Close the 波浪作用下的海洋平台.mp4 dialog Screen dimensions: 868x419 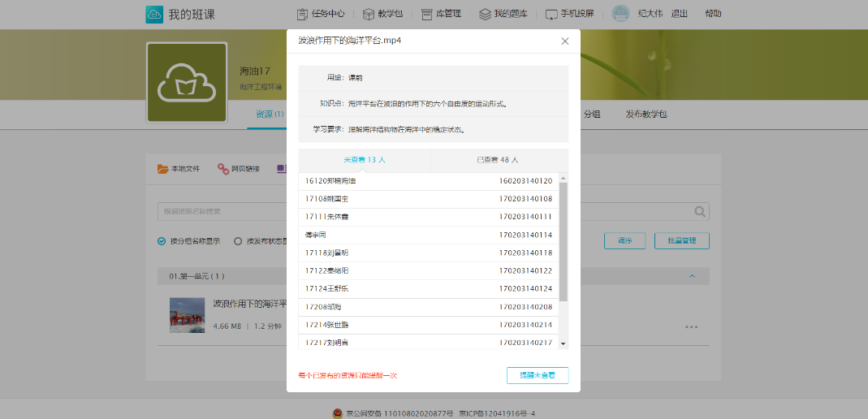[x=565, y=41]
